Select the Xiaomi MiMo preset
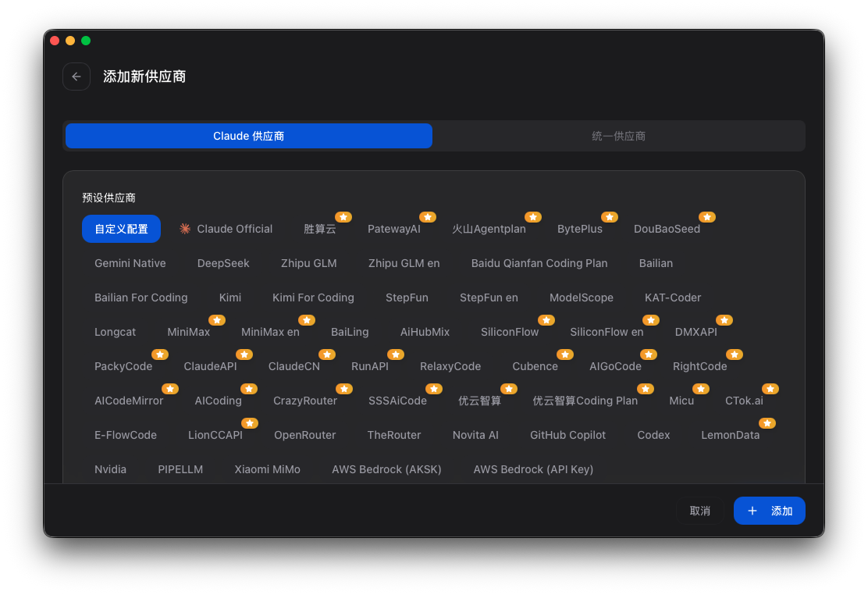 pos(268,469)
